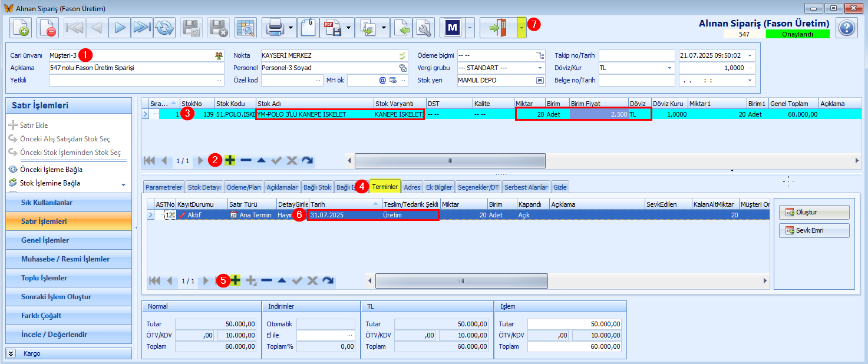Screen dimensions: 868x364
Task: Click the refresh records icon
Action: pos(165,28)
